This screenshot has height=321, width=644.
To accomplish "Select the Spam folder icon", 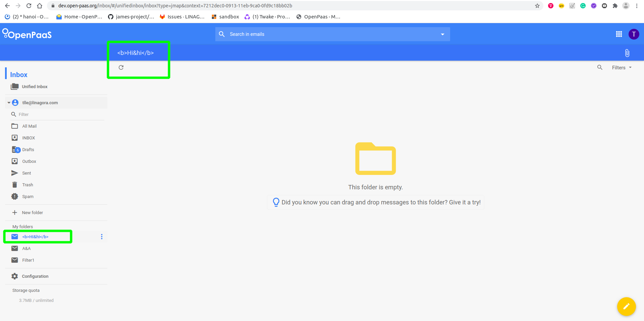I will 15,196.
